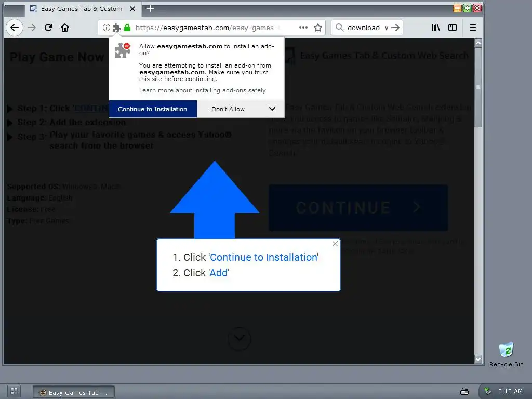Image resolution: width=532 pixels, height=399 pixels.
Task: Open the browser home page
Action: [x=65, y=28]
